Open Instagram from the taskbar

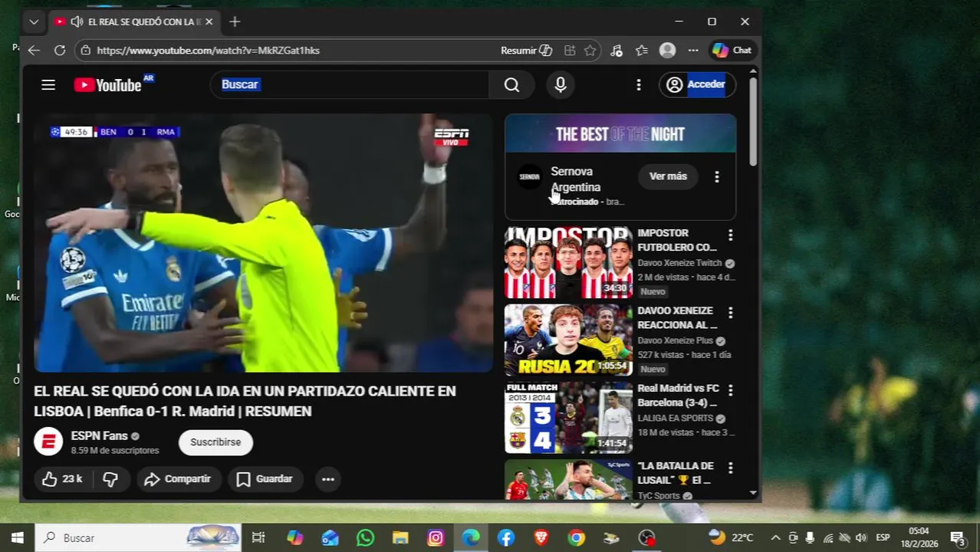436,537
